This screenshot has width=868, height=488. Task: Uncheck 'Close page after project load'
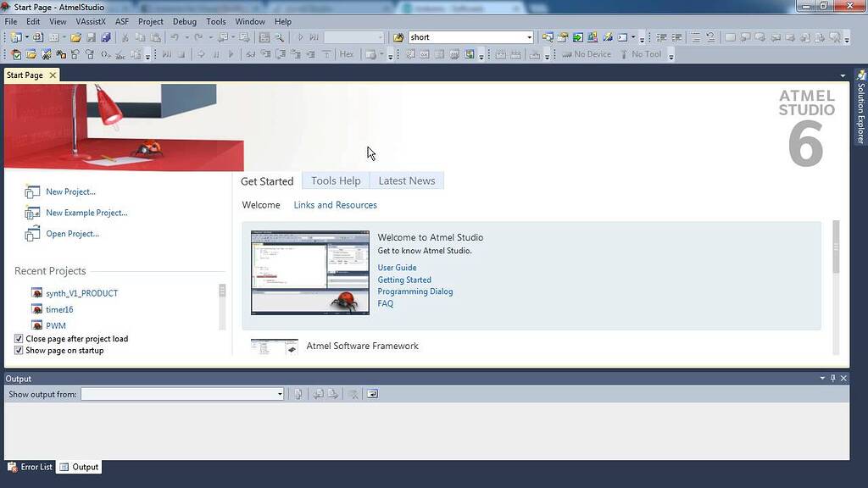click(x=19, y=338)
